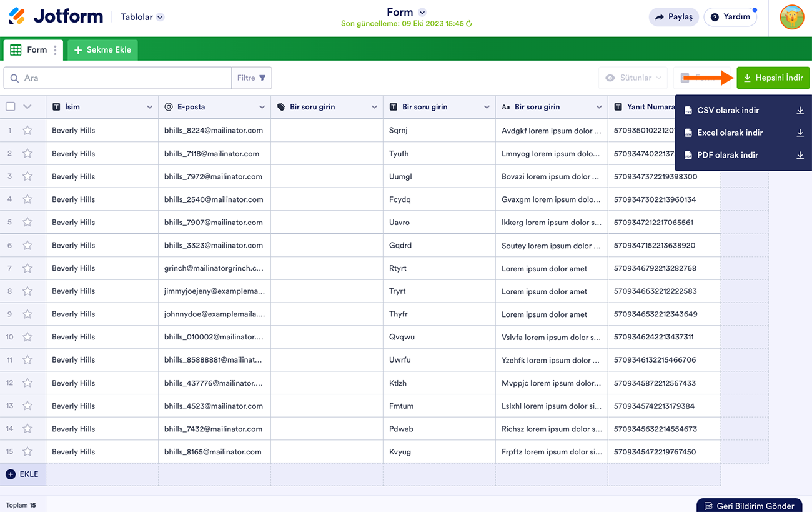The width and height of the screenshot is (812, 512).
Task: Expand the İsim column dropdown arrow
Action: coord(149,107)
